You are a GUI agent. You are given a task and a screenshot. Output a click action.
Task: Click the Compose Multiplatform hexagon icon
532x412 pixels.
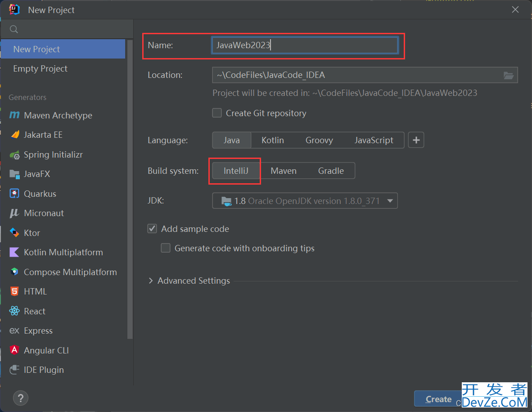(x=14, y=272)
